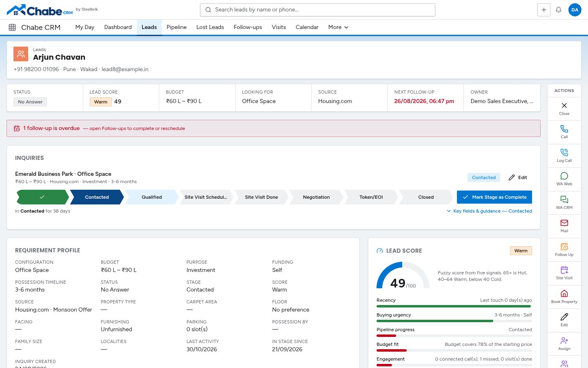
Task: Click the search leads input field
Action: pyautogui.click(x=318, y=10)
